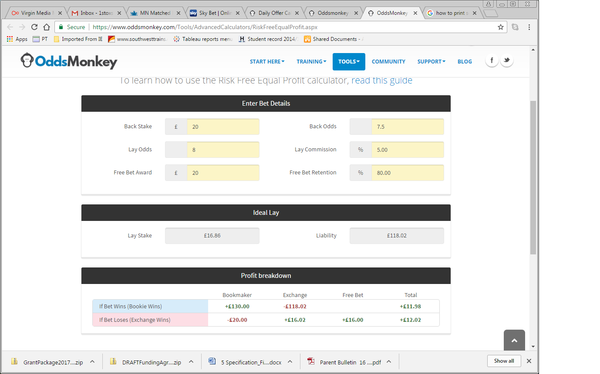Switch to the MN Matched tab
The height and width of the screenshot is (374, 600).
point(154,13)
